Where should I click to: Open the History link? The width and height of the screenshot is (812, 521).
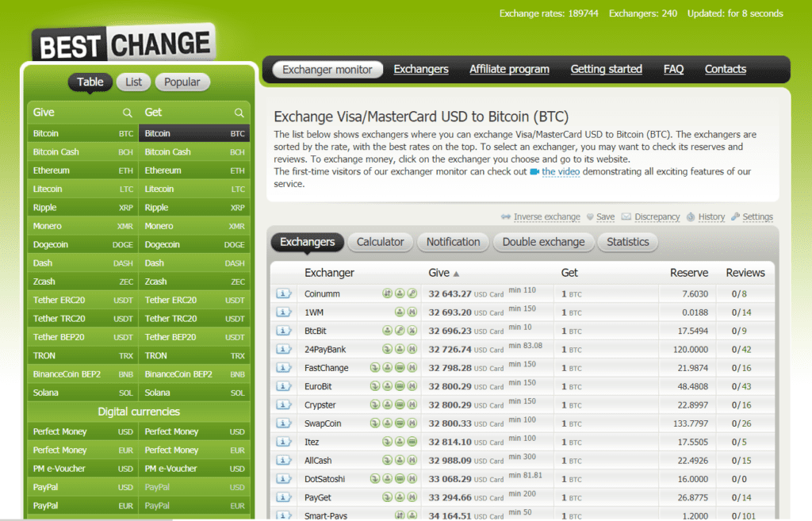click(x=711, y=217)
